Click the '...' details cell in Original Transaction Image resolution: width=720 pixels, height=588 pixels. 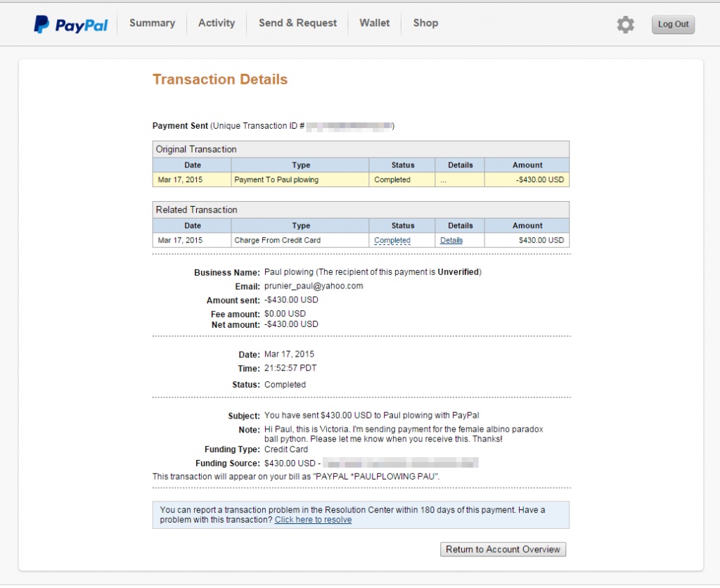point(460,179)
